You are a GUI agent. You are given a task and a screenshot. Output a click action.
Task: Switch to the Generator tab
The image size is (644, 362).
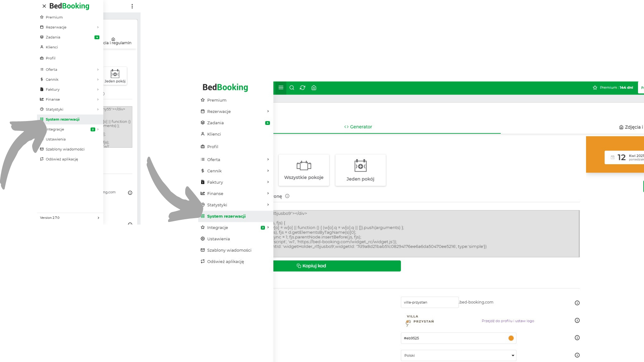(358, 127)
